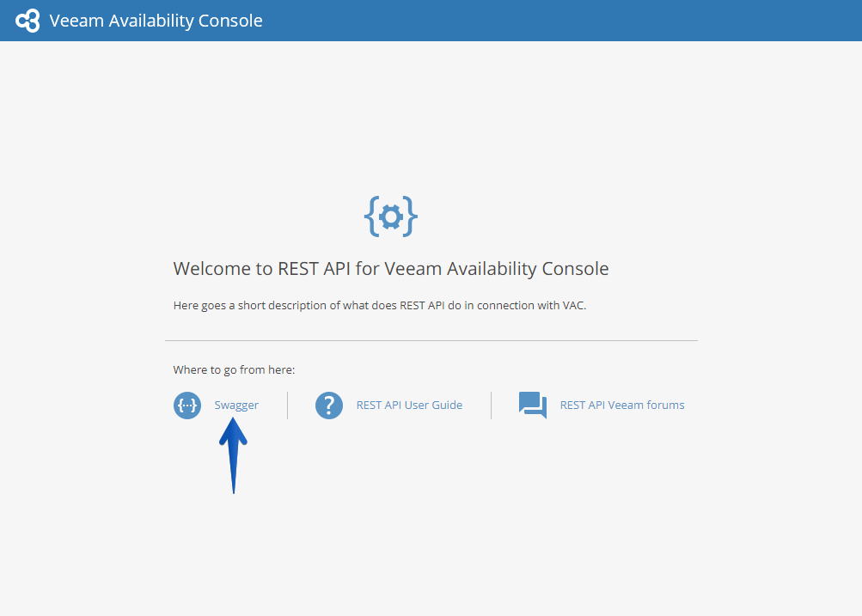
Task: Open the Swagger link
Action: [236, 405]
